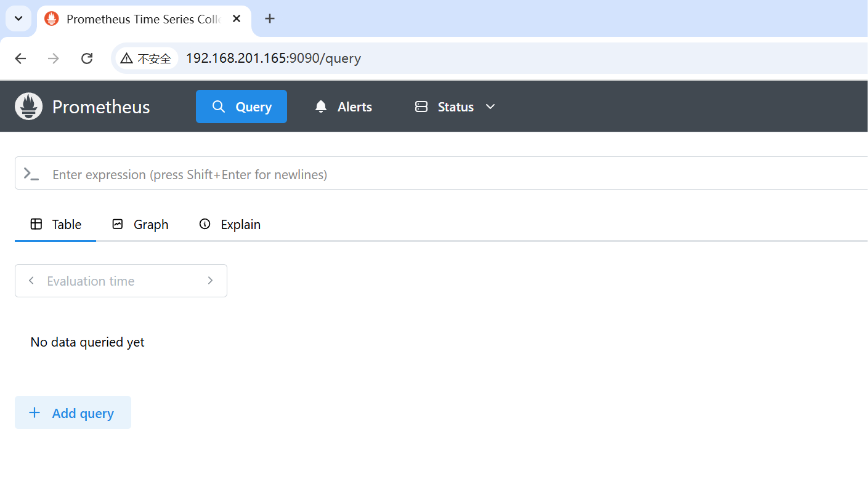Image resolution: width=868 pixels, height=482 pixels.
Task: Reload the current page
Action: point(87,58)
